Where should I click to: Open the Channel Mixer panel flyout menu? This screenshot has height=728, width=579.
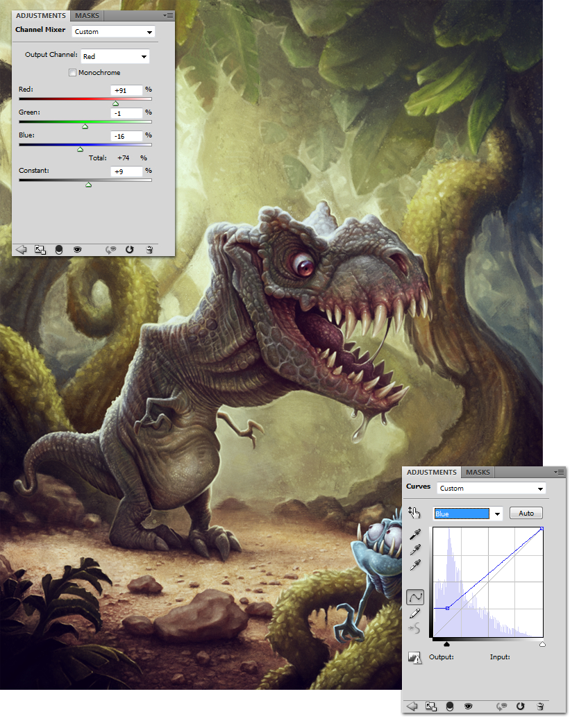coord(169,15)
